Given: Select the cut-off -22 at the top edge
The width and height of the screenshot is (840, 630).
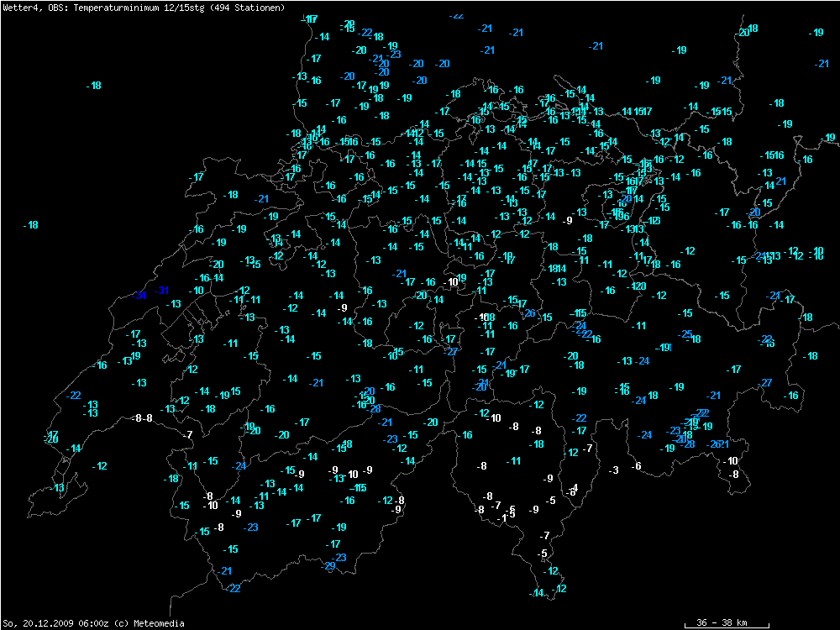Looking at the screenshot, I should pyautogui.click(x=456, y=15).
